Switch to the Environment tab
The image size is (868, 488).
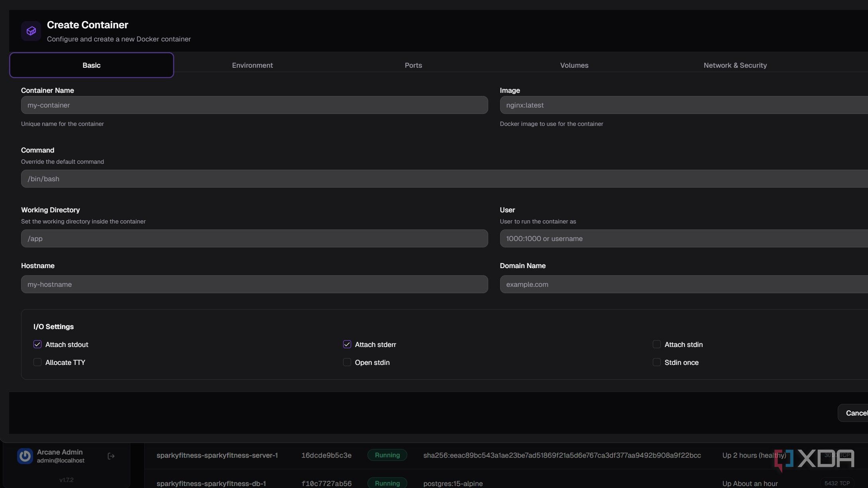pyautogui.click(x=252, y=65)
